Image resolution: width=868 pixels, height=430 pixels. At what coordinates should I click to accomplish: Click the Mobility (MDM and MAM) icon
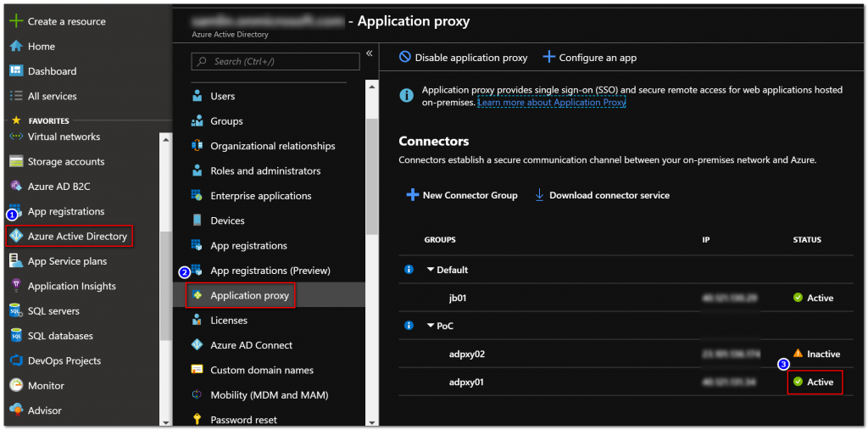[x=197, y=394]
